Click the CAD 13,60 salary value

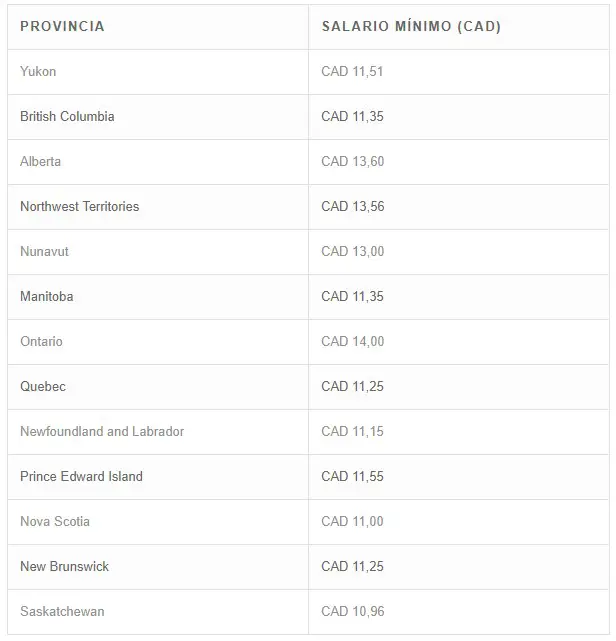coord(353,161)
